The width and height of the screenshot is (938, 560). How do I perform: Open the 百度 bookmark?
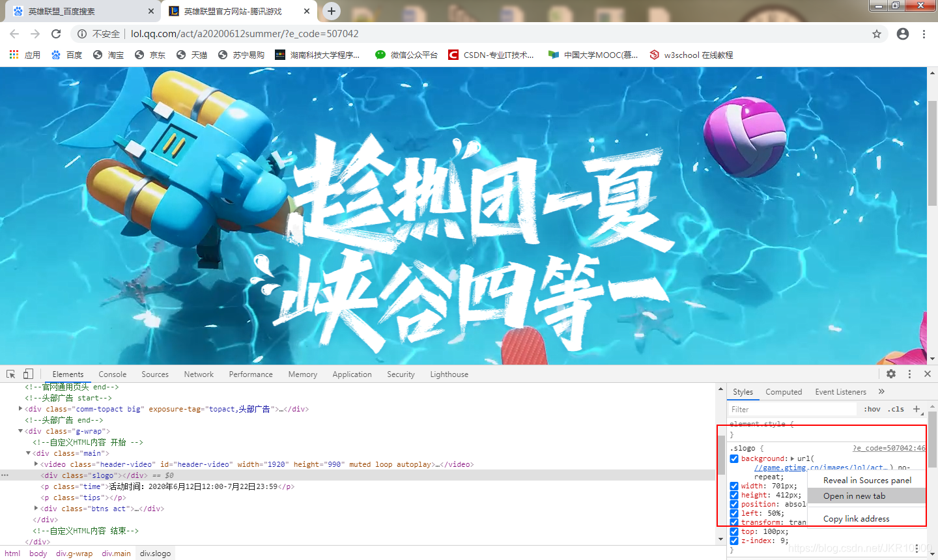coord(67,55)
